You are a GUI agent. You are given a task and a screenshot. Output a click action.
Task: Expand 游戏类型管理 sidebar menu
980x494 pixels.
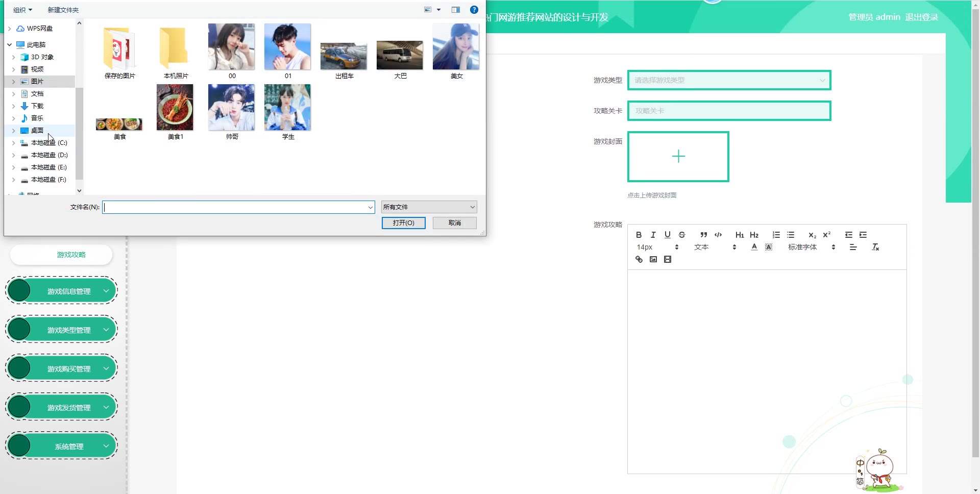pos(62,330)
